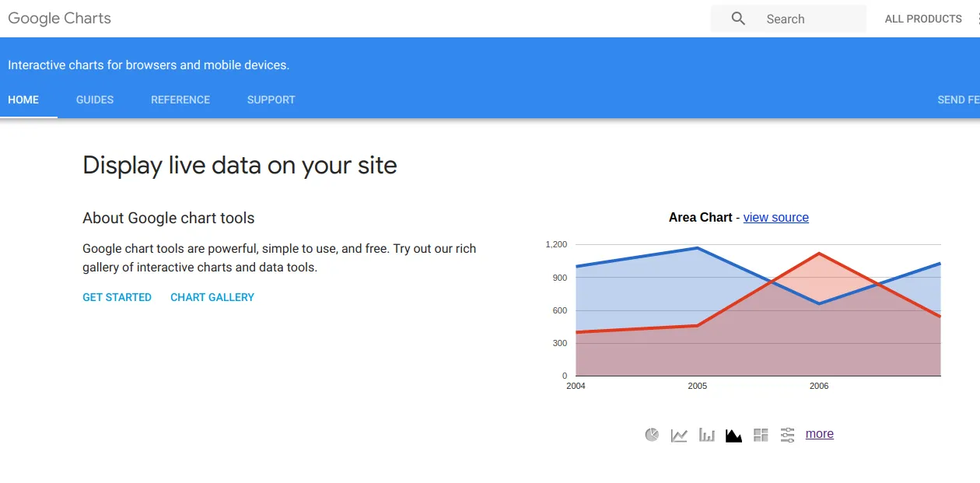Click the GET STARTED link
Image resolution: width=980 pixels, height=483 pixels.
tap(117, 297)
